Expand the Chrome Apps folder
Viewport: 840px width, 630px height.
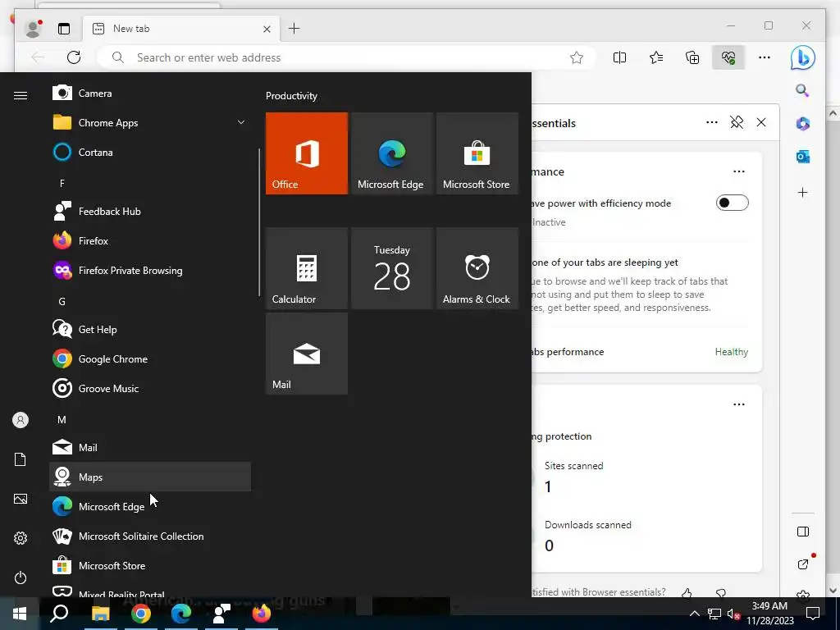click(x=150, y=123)
